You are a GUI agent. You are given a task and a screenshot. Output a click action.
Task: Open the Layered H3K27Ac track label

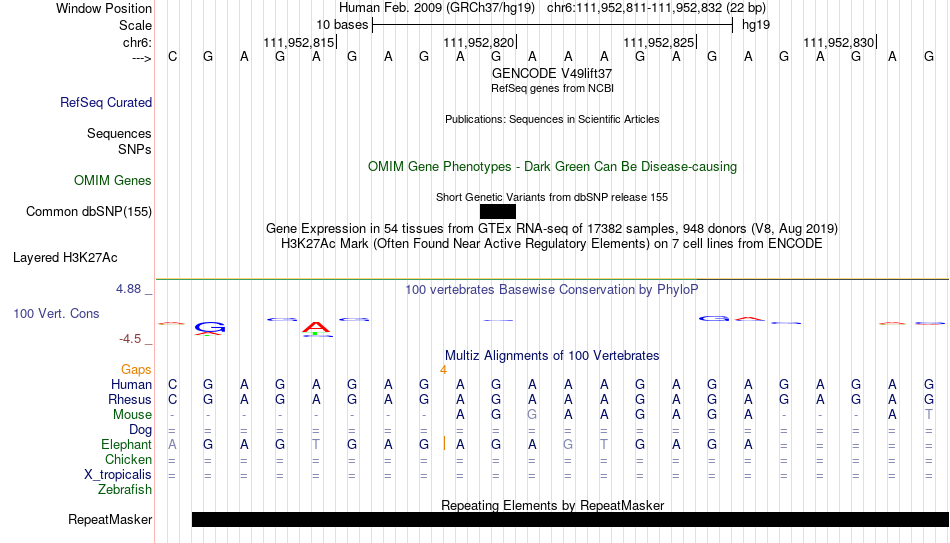pyautogui.click(x=65, y=258)
